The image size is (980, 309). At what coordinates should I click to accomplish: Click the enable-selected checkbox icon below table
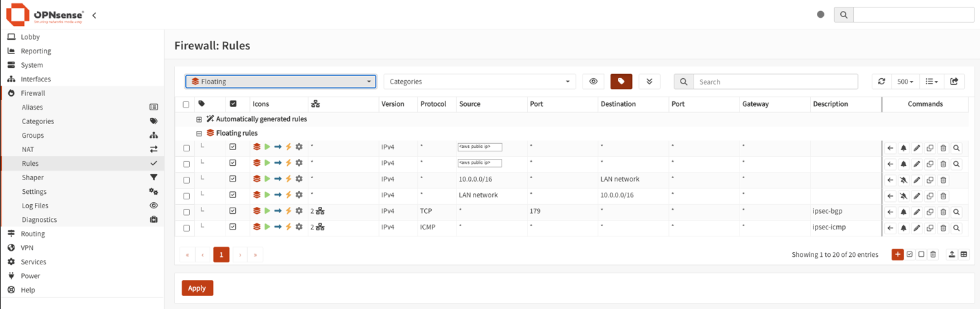pos(909,254)
